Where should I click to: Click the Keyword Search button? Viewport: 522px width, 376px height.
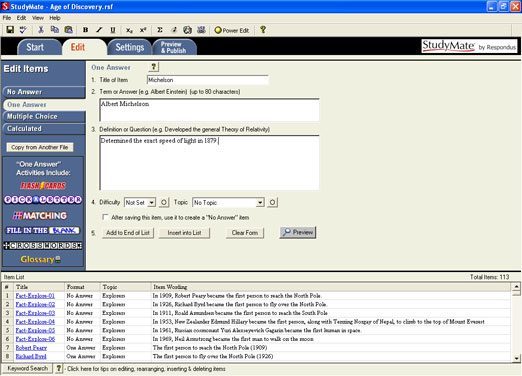[x=27, y=368]
